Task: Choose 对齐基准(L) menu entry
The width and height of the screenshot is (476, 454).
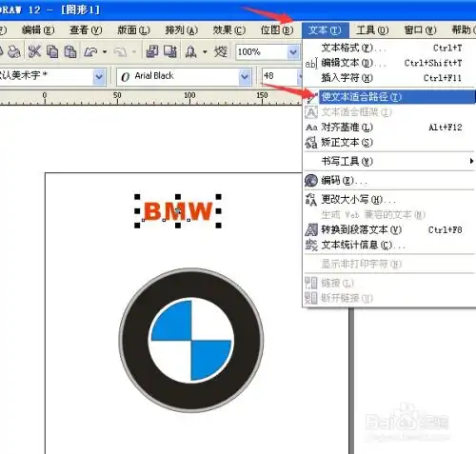Action: click(389, 128)
